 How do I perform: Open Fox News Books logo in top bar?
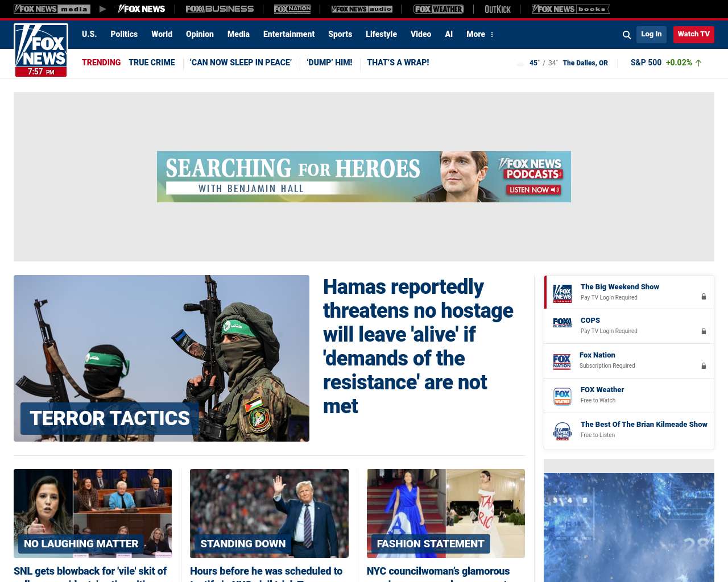[x=570, y=9]
